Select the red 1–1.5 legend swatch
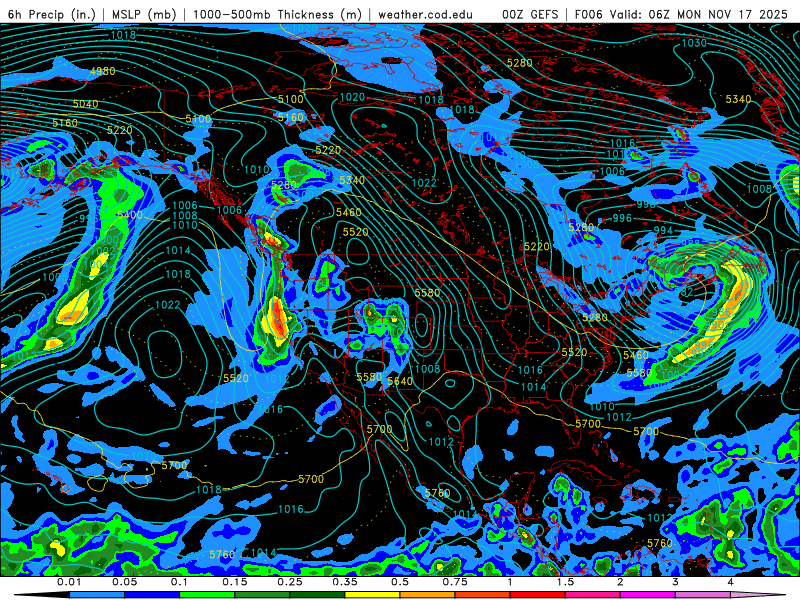 pyautogui.click(x=538, y=595)
